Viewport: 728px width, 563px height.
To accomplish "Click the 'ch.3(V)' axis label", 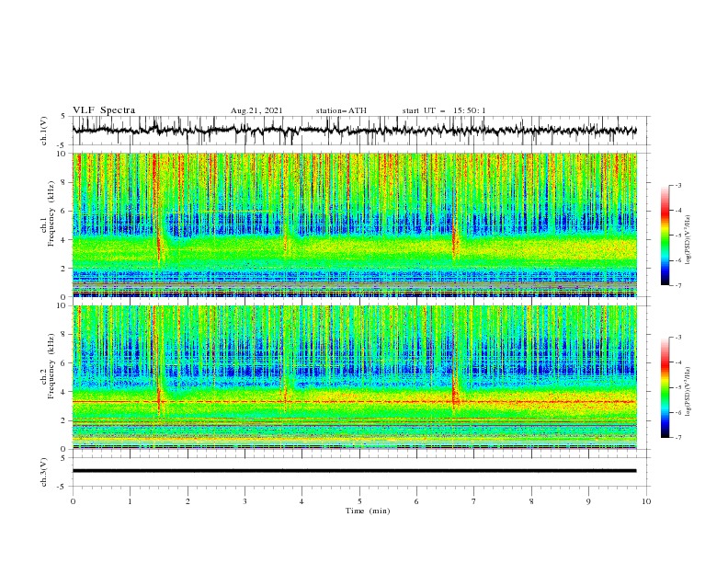I will pos(44,472).
